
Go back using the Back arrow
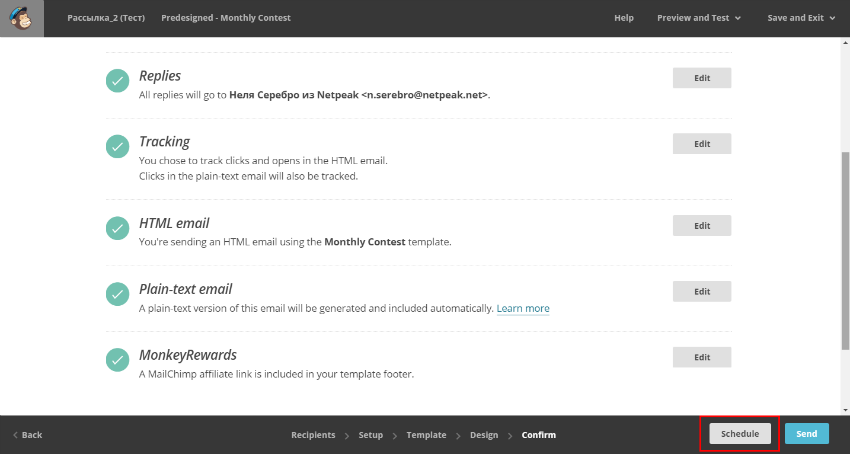pyautogui.click(x=27, y=435)
